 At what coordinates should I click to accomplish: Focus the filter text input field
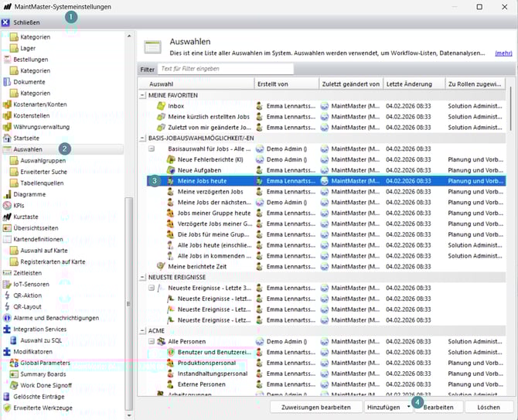(226, 69)
